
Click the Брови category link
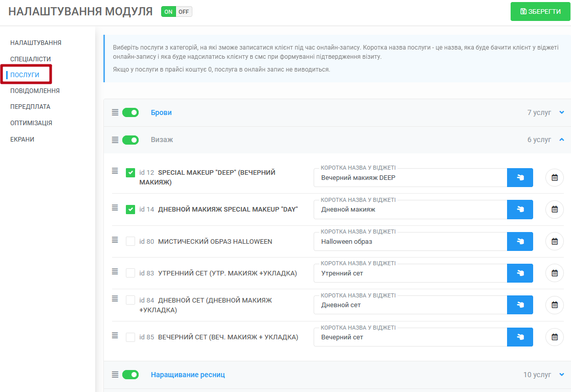coord(161,113)
